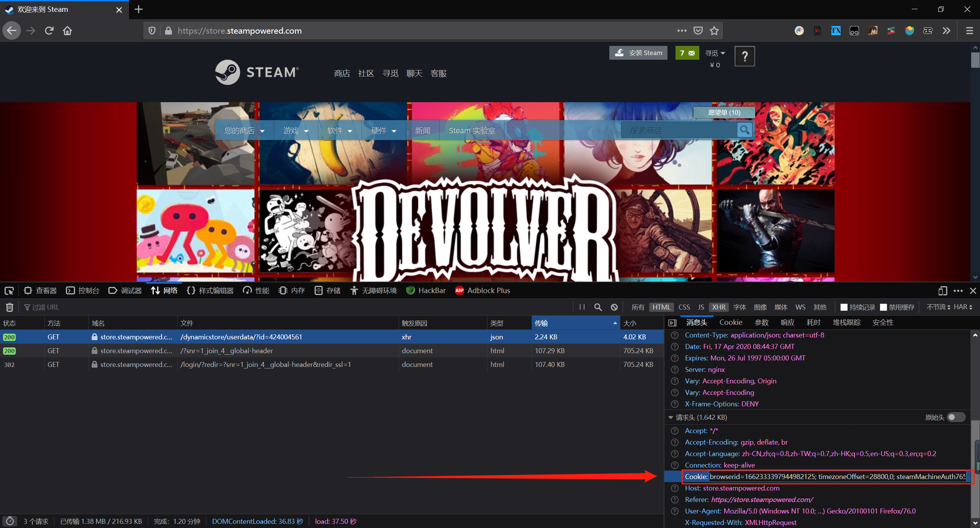The width and height of the screenshot is (980, 528).
Task: Click the request blocking icon
Action: [614, 307]
